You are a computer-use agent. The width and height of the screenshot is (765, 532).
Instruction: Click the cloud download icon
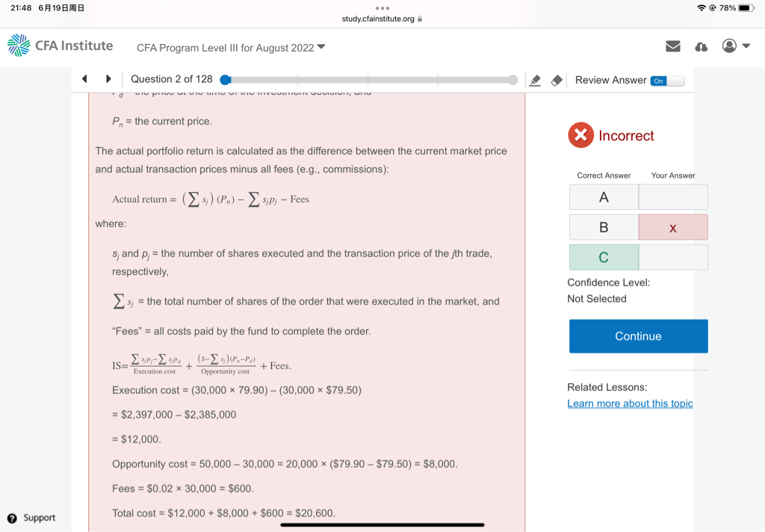(701, 46)
